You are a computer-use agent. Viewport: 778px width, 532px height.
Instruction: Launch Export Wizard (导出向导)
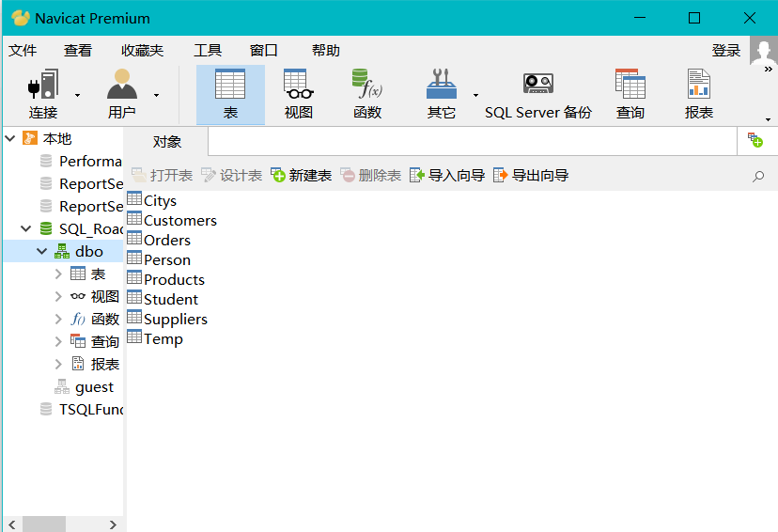point(530,175)
